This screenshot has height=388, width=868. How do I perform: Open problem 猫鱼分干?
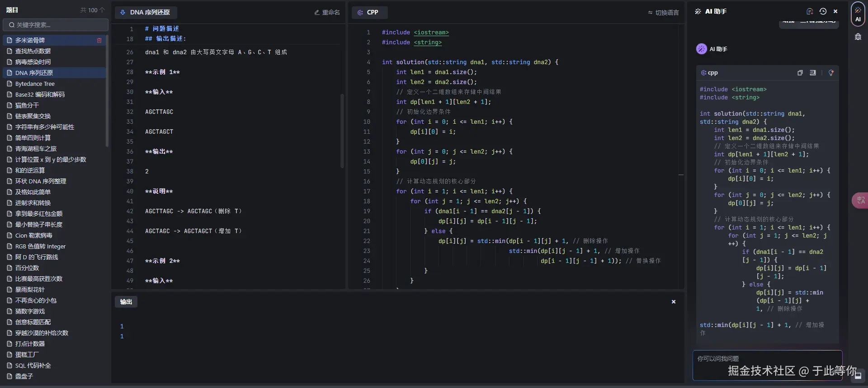coord(54,105)
